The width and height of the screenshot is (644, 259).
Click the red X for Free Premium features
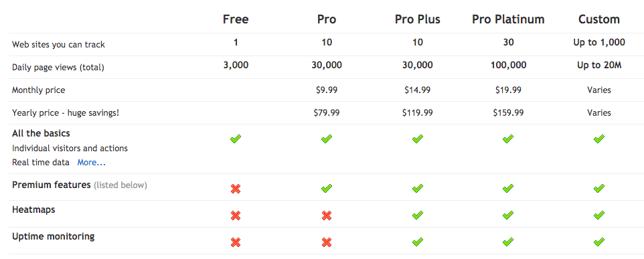236,189
